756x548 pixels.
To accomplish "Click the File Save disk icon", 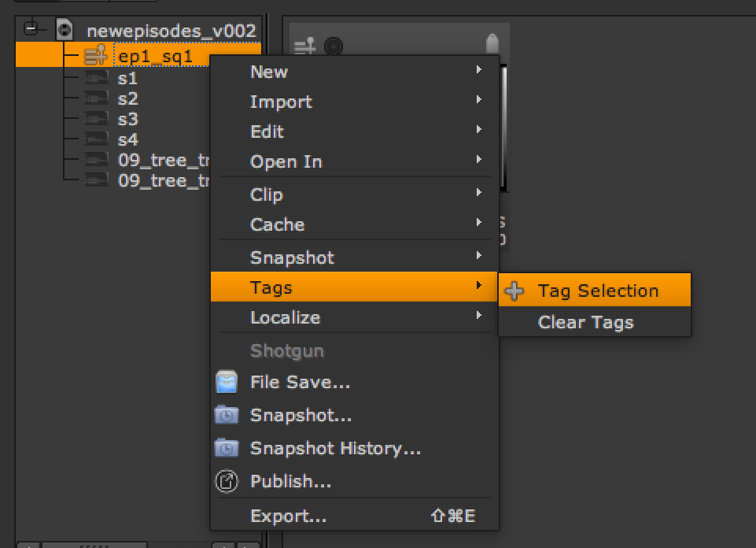I will 227,383.
